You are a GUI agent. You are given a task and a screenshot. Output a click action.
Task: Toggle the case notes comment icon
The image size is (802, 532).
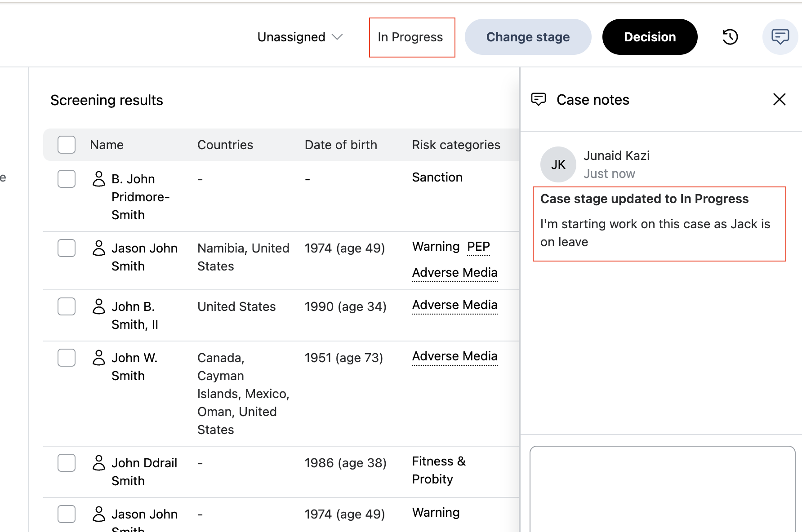point(780,37)
